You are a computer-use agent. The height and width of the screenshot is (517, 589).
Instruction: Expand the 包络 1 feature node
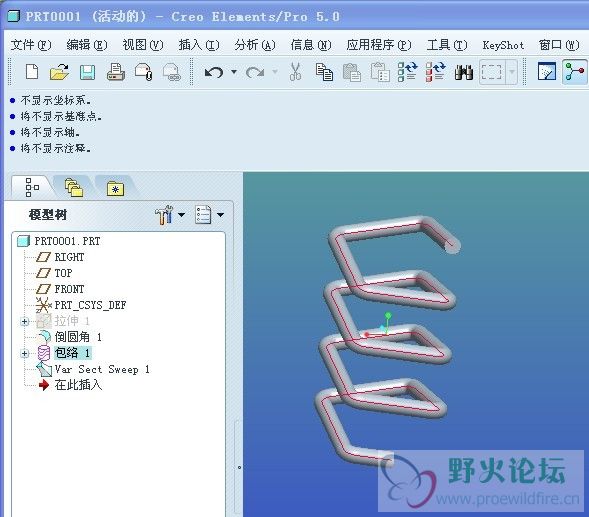(x=25, y=354)
